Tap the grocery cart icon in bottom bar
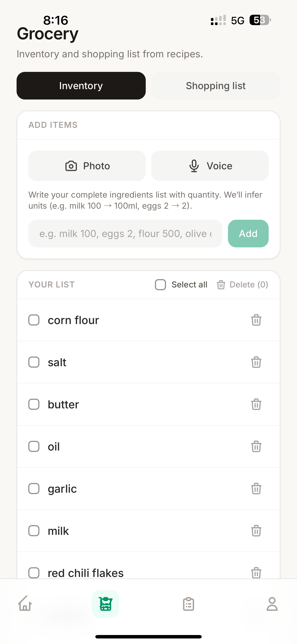The height and width of the screenshot is (644, 297). pyautogui.click(x=105, y=604)
